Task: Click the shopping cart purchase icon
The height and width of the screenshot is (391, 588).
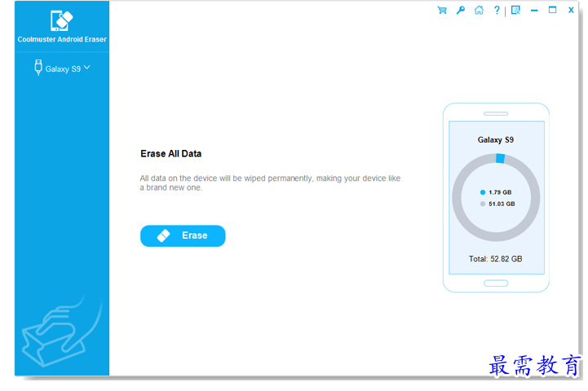Action: pos(442,10)
